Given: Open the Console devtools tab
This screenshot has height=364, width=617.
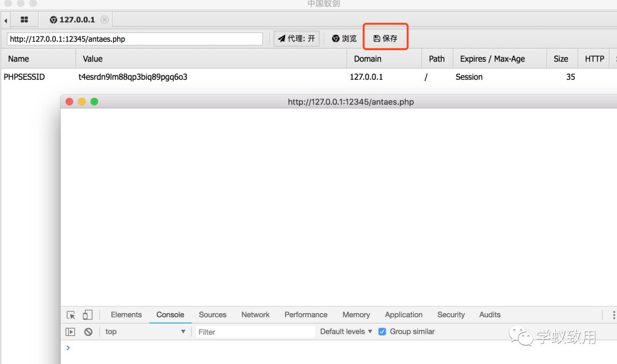Looking at the screenshot, I should tap(170, 315).
